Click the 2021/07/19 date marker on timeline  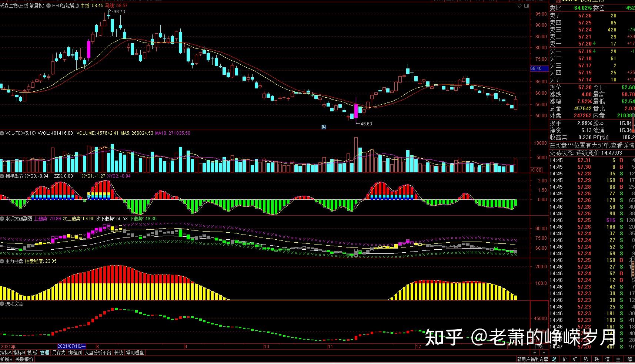pyautogui.click(x=72, y=347)
